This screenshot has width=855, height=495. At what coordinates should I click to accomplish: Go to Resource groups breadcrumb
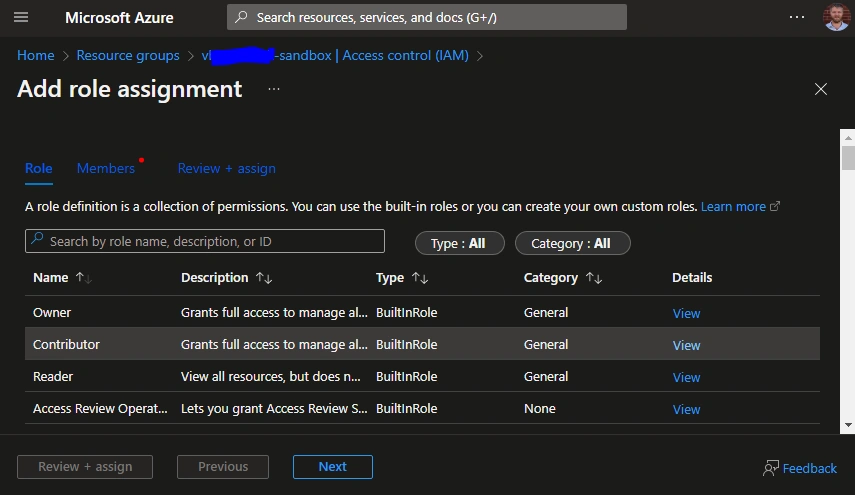(128, 55)
